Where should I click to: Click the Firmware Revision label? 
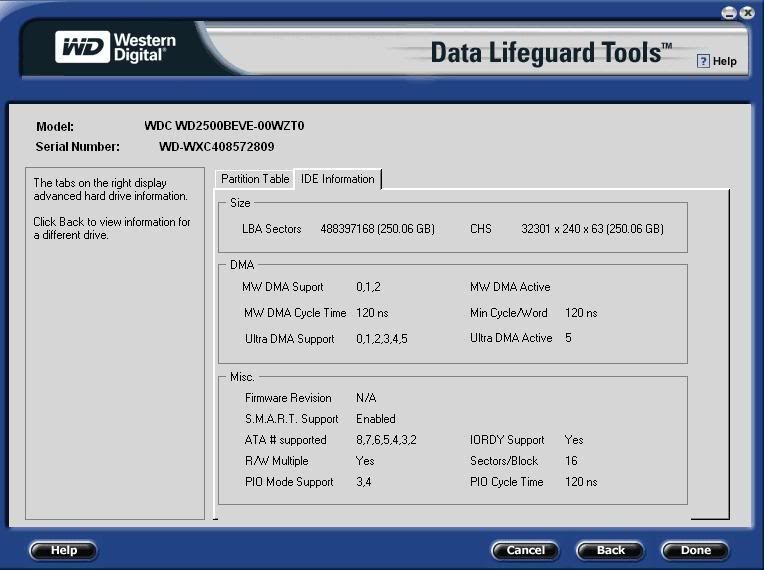[x=288, y=398]
